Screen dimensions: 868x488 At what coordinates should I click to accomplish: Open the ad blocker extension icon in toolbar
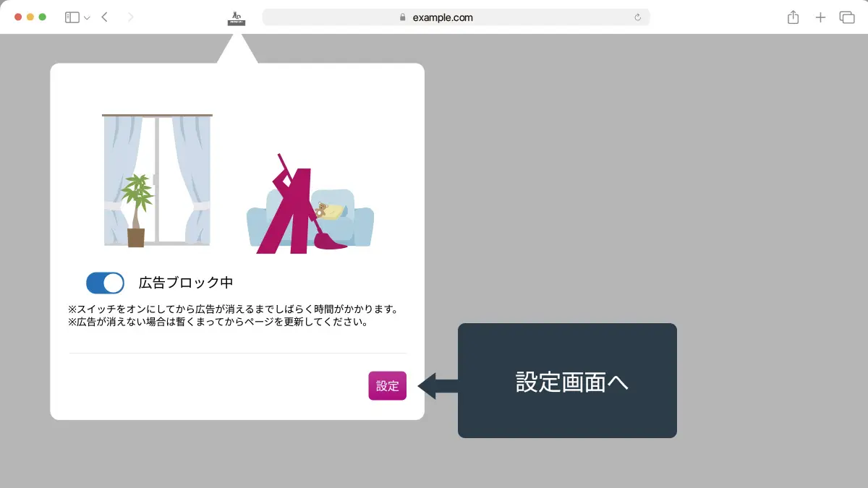pyautogui.click(x=237, y=17)
